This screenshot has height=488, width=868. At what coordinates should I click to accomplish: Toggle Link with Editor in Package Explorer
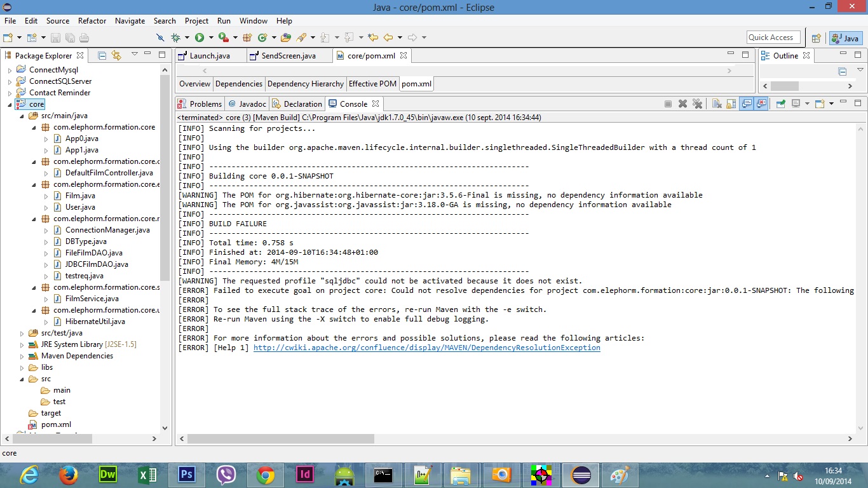(x=116, y=55)
